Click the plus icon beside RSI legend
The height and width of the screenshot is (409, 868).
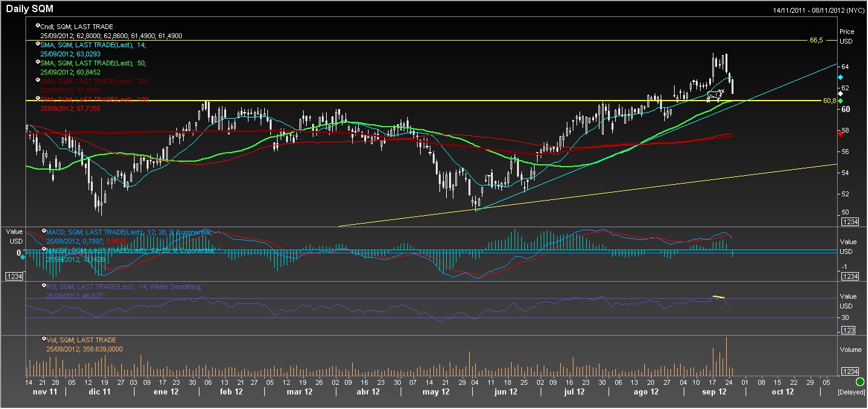click(x=44, y=285)
